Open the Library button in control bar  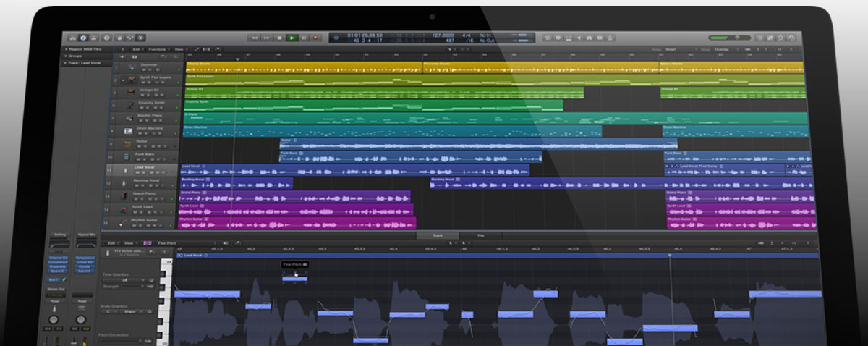pos(73,37)
